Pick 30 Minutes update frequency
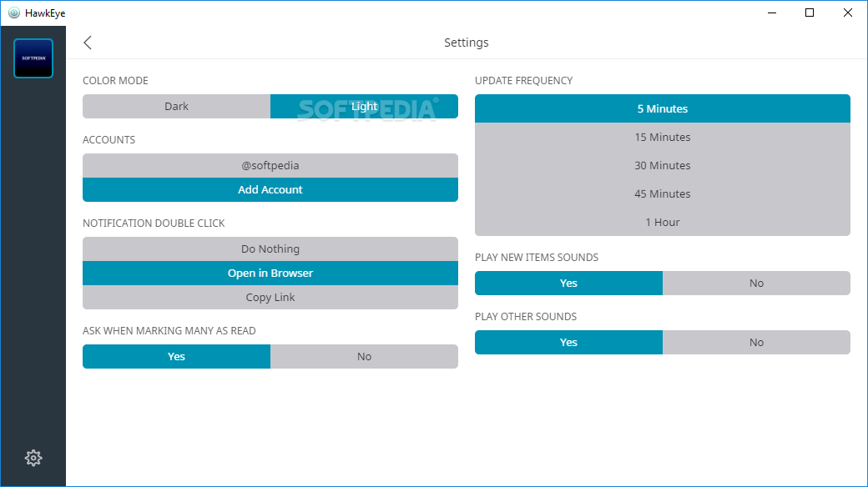The height and width of the screenshot is (487, 868). tap(663, 165)
